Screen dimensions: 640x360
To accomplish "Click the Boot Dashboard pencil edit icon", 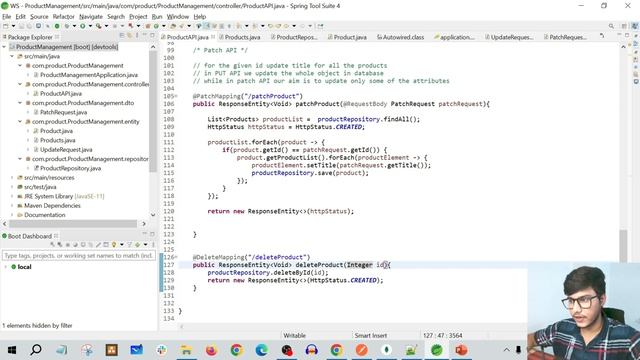I will [x=98, y=244].
